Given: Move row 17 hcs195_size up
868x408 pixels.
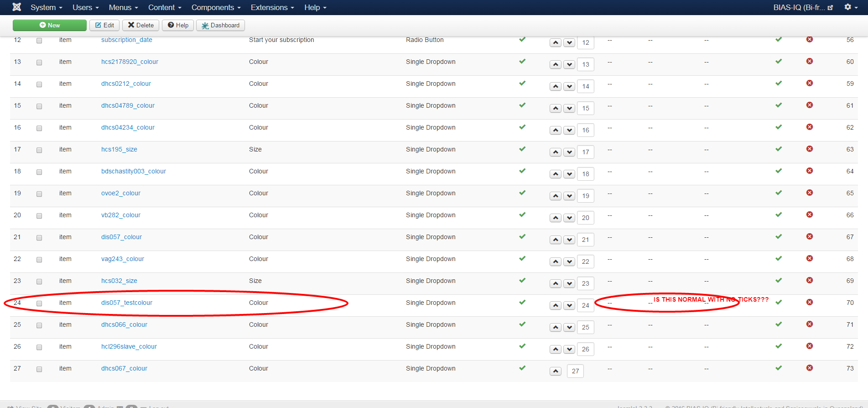Looking at the screenshot, I should [556, 152].
